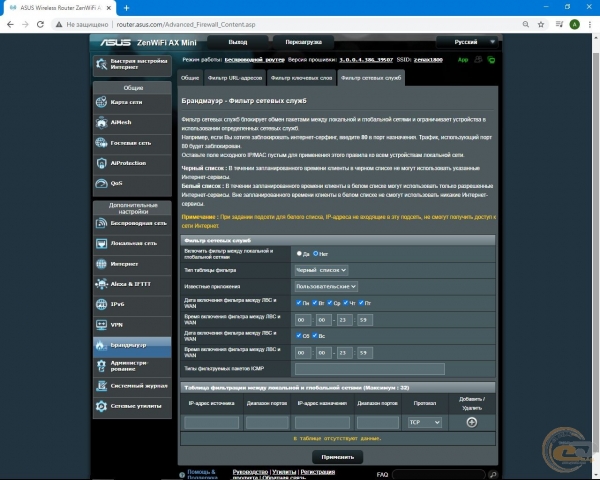
Task: Click the browser address bar URL
Action: click(x=186, y=24)
